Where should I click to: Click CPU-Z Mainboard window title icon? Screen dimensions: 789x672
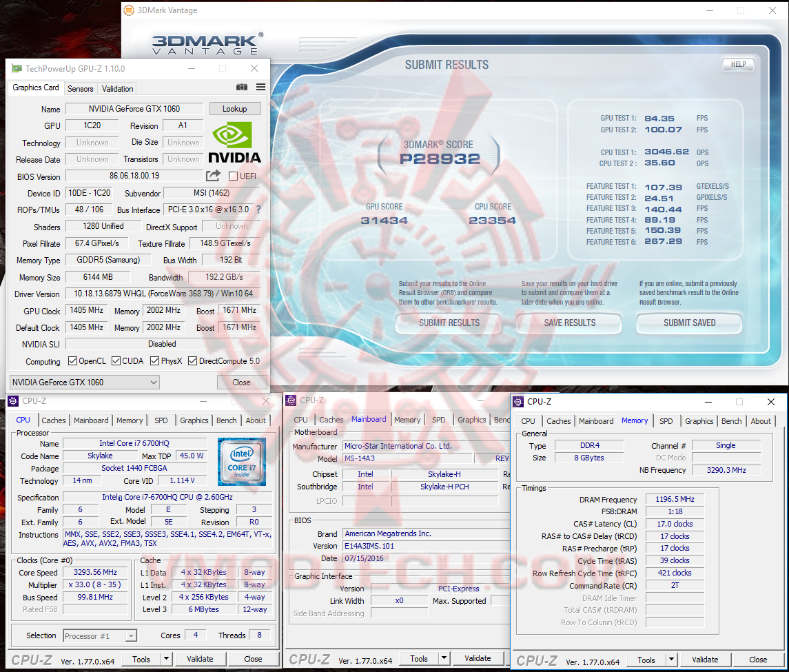pyautogui.click(x=291, y=400)
